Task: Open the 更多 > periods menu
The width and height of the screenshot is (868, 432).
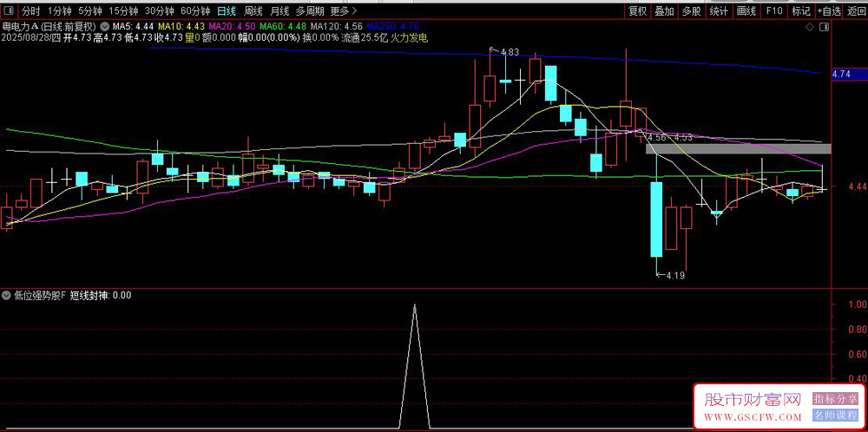Action: [343, 10]
